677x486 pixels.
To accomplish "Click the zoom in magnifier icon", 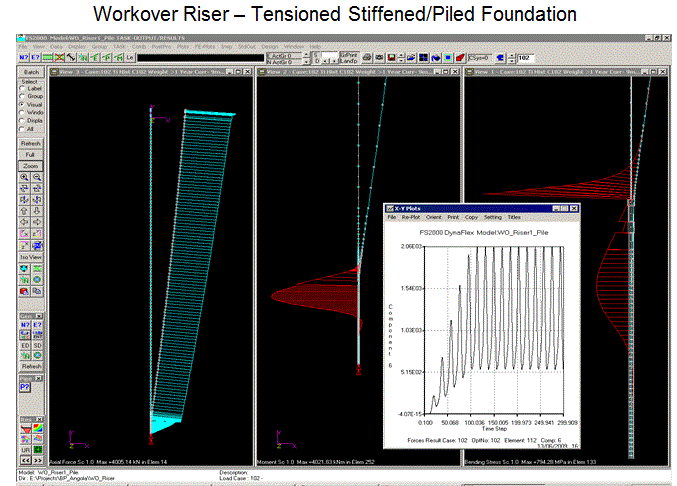I will (x=26, y=176).
